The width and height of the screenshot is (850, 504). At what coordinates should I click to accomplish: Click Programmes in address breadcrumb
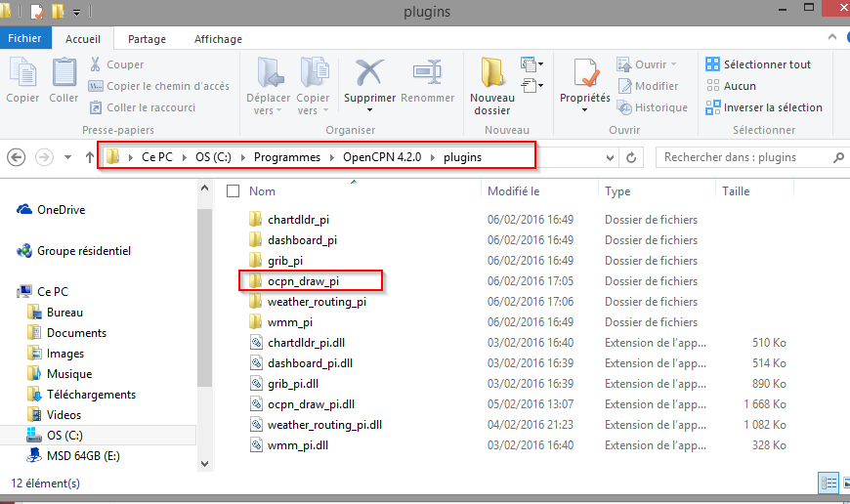tap(287, 157)
